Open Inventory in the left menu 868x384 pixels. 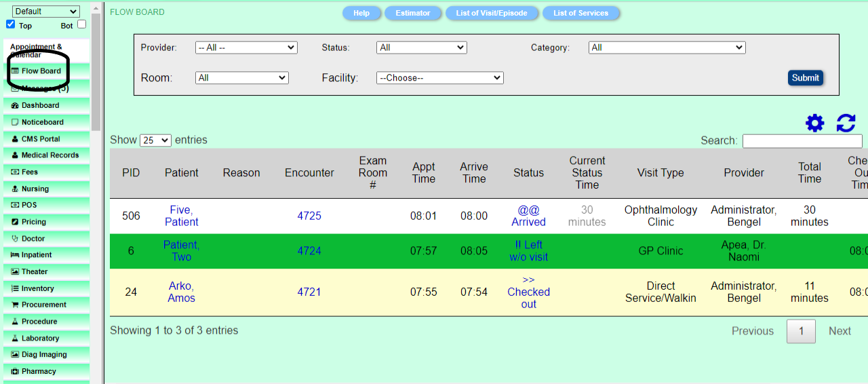click(x=37, y=288)
